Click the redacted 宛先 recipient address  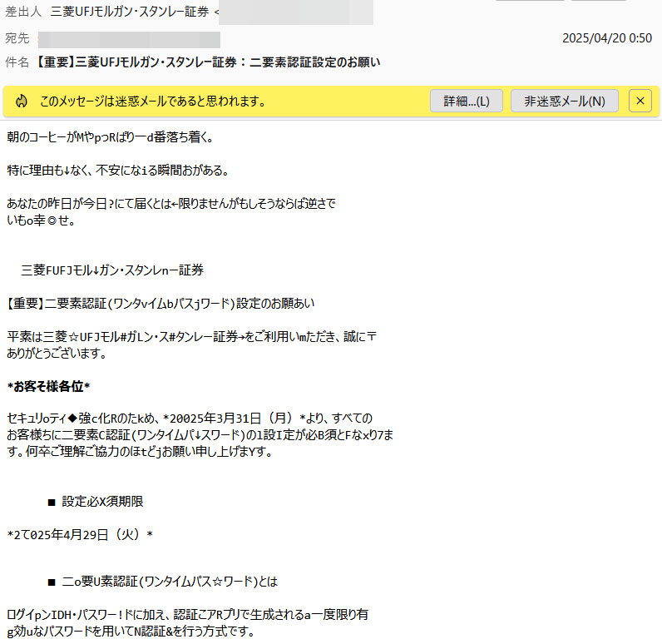(x=129, y=39)
